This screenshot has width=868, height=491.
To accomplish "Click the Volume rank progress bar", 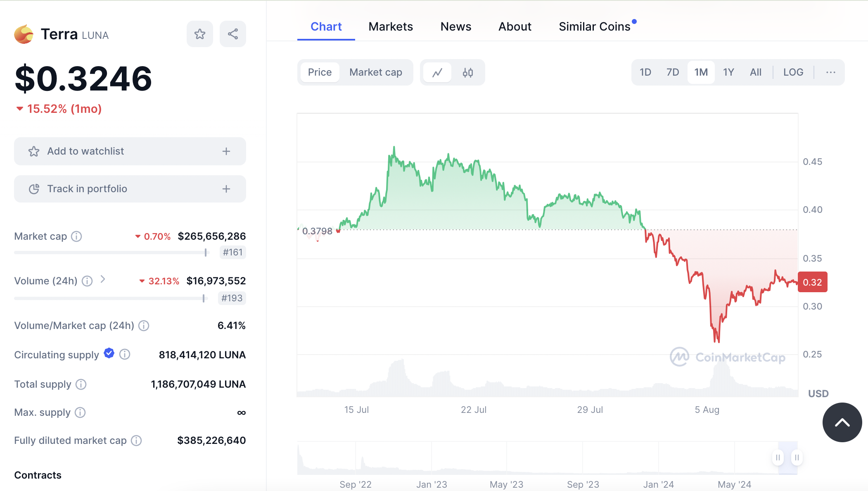I will pyautogui.click(x=111, y=298).
